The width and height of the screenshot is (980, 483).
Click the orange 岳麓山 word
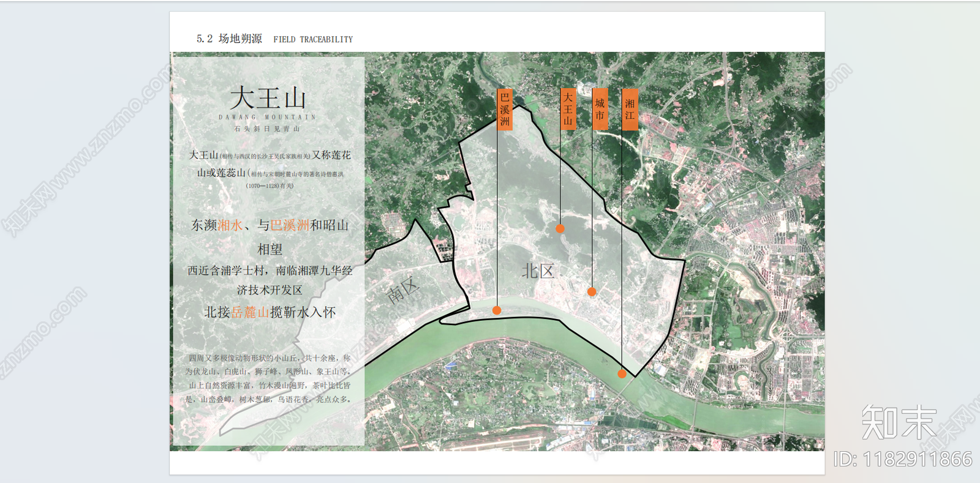tap(250, 312)
